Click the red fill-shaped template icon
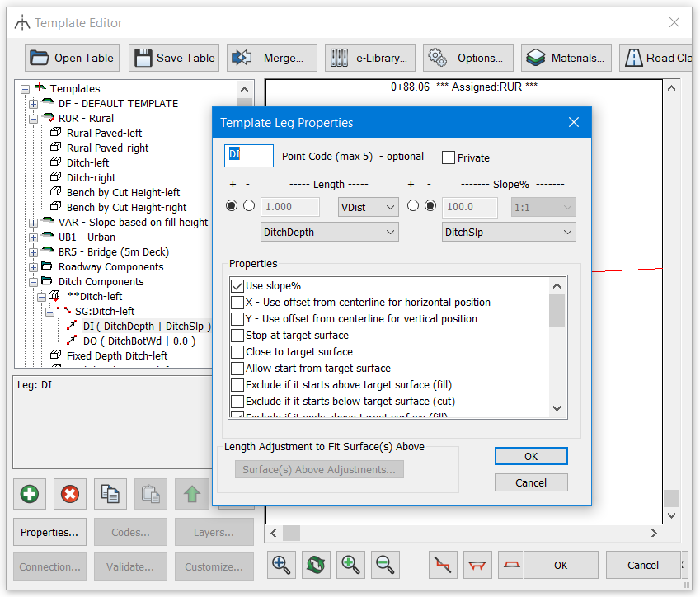Screen dimensions: 700x597 pos(511,565)
